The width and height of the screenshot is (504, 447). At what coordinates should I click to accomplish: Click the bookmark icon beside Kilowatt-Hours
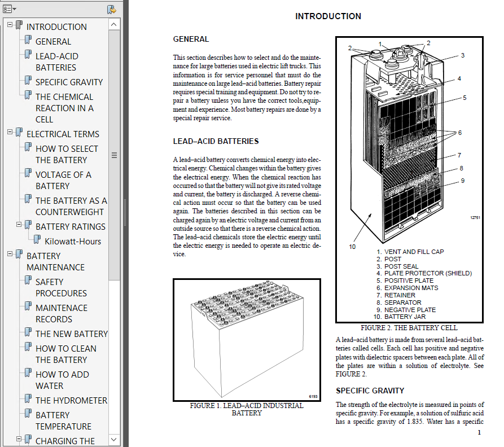tap(37, 239)
